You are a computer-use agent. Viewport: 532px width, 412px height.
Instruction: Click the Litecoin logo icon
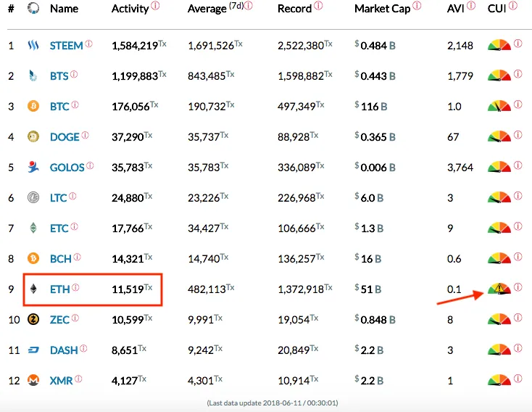pos(33,197)
